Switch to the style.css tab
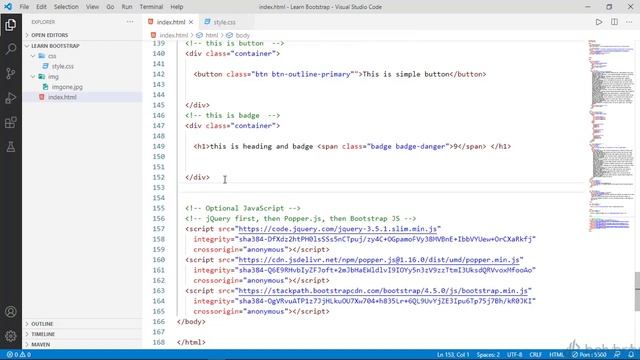Viewport: 640px width, 360px height. (224, 22)
